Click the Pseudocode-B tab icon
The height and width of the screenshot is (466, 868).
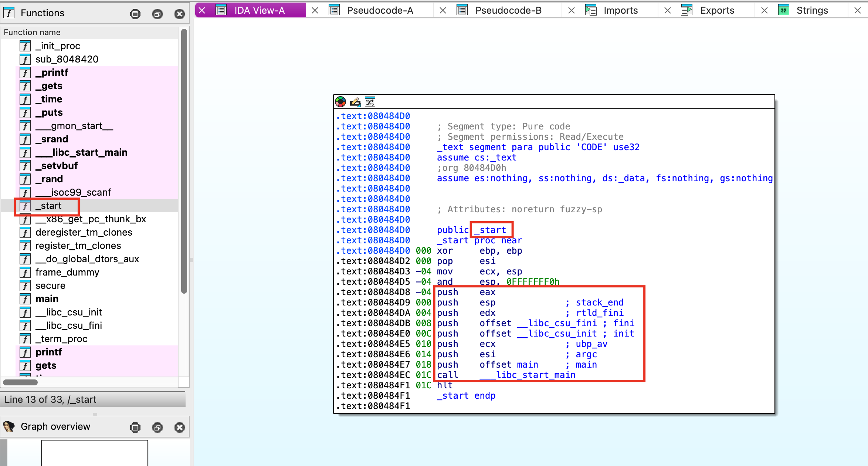(462, 10)
